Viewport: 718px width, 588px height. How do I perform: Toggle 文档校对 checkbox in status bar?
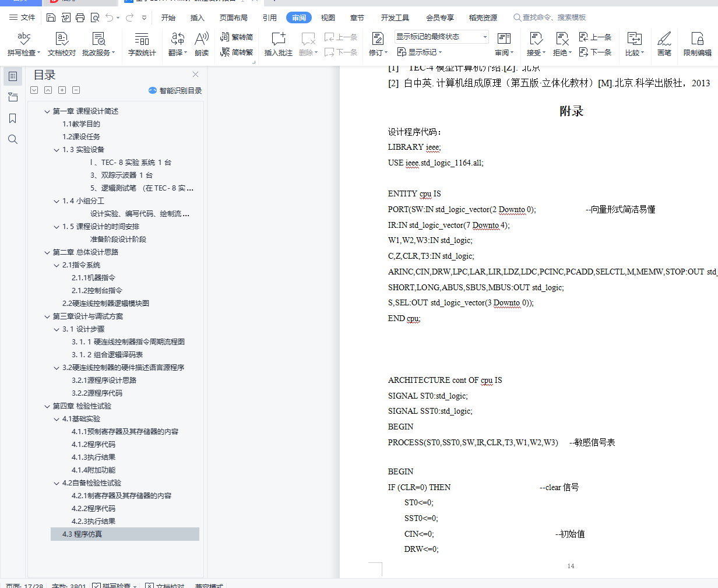(150, 585)
